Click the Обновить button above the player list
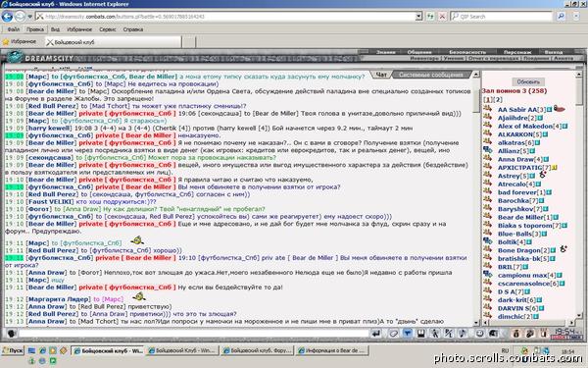This screenshot has width=588, height=368. (528, 81)
